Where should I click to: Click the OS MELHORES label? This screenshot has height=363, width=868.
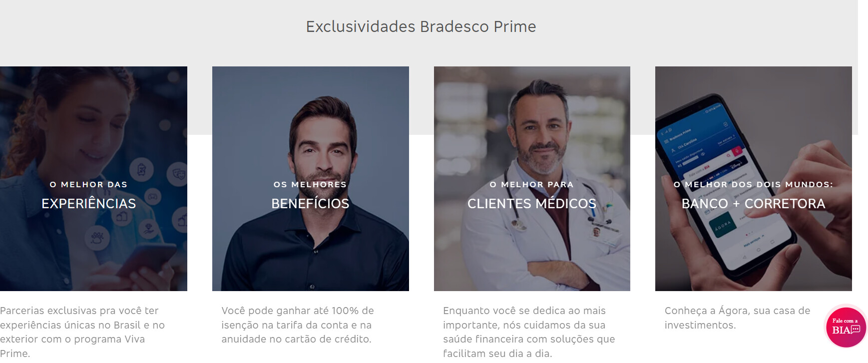(310, 185)
